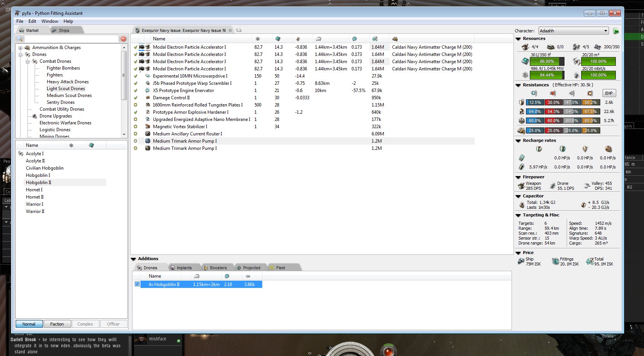Toggle state of Damage Control II module
Image resolution: width=644 pixels, height=356 pixels.
tap(135, 98)
